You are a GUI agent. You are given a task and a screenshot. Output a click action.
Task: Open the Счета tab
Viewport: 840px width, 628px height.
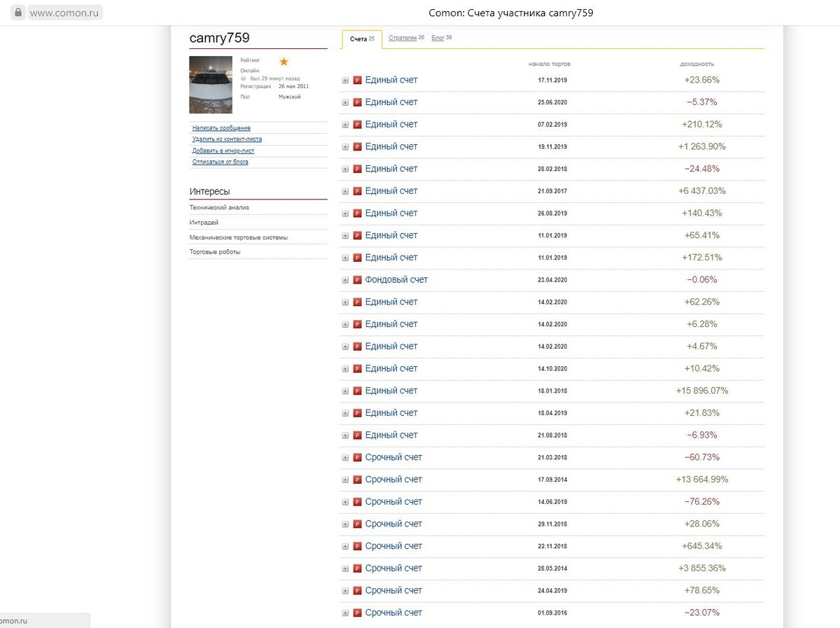[362, 39]
